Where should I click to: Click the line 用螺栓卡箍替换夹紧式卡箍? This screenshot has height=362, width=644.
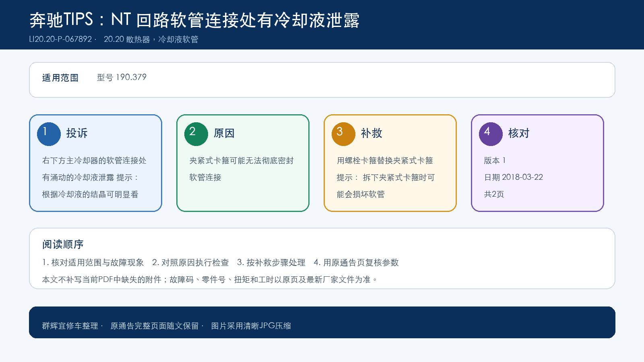[385, 160]
